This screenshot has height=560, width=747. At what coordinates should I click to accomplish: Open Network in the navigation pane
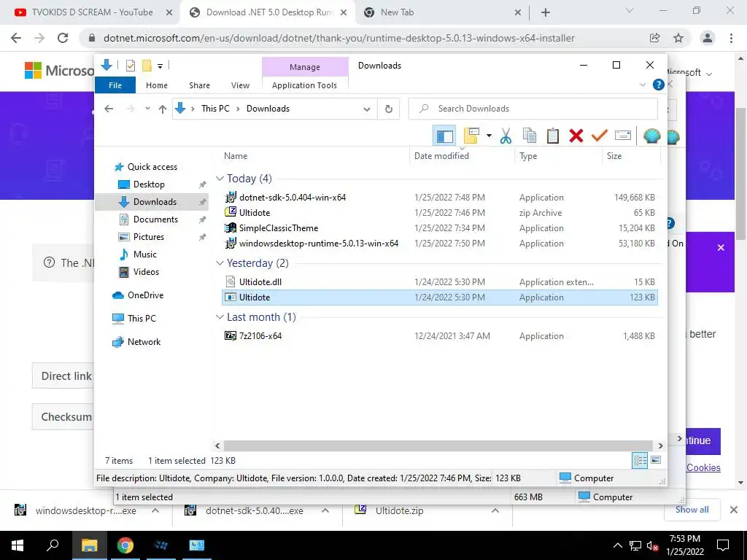click(x=144, y=342)
